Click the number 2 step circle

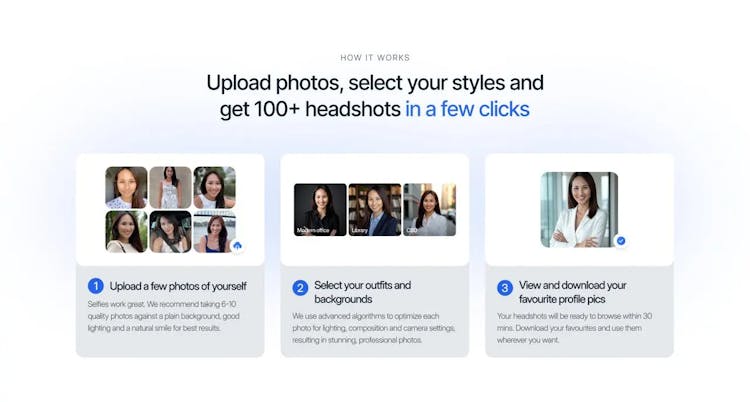click(300, 288)
